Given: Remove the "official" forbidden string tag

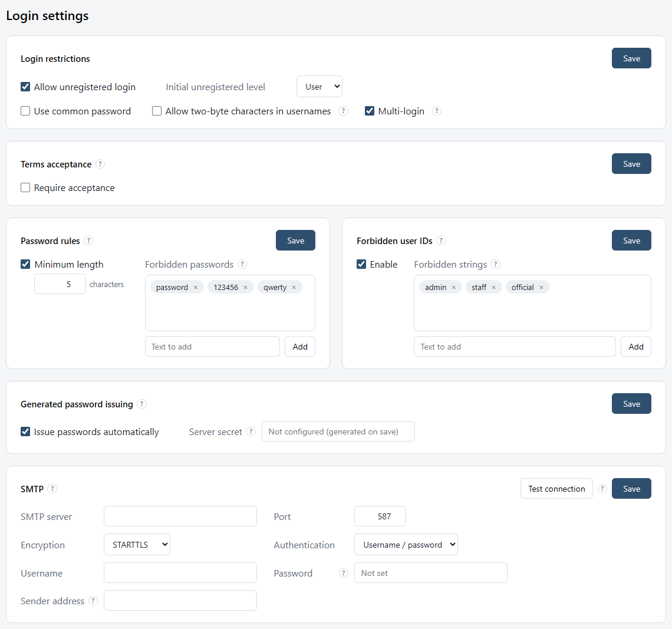Looking at the screenshot, I should pos(541,288).
